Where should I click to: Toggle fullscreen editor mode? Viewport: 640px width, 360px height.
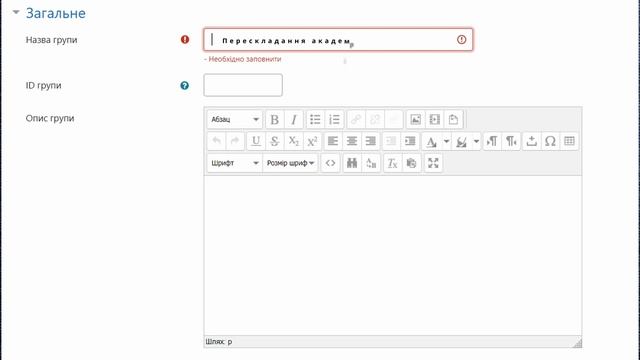point(433,163)
